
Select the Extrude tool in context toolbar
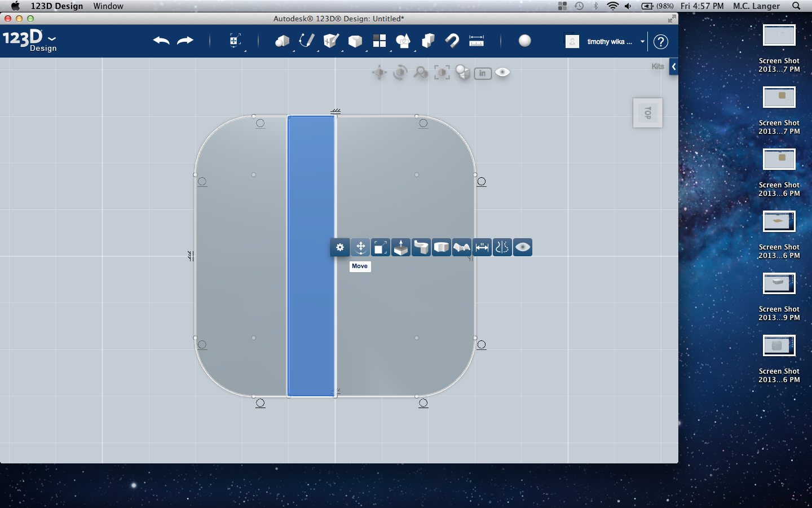click(x=401, y=247)
